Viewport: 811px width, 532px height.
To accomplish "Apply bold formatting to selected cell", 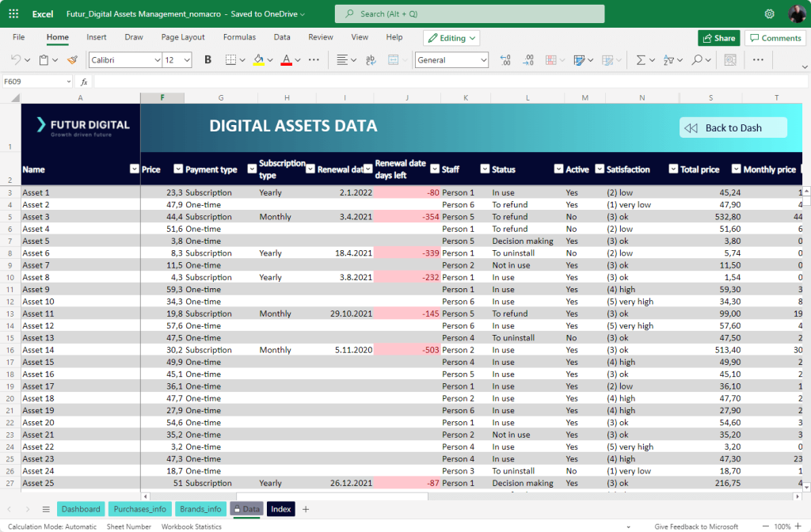I will pyautogui.click(x=207, y=59).
